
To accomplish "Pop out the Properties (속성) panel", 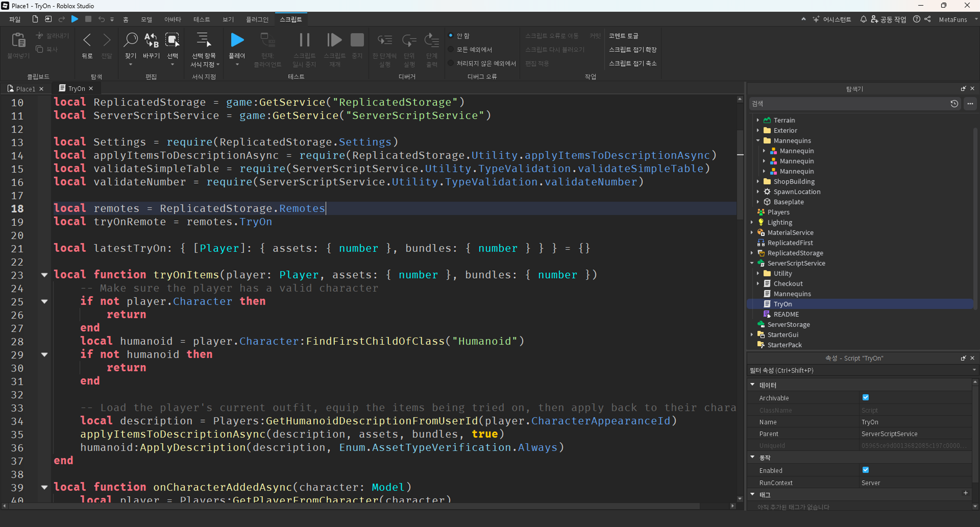I will pos(963,358).
